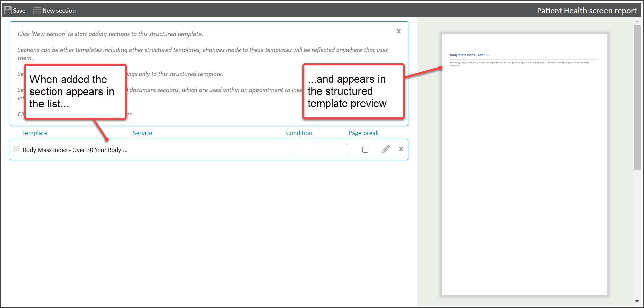Click the Condition column header
Viewport: 644px width, 308px height.
point(299,133)
